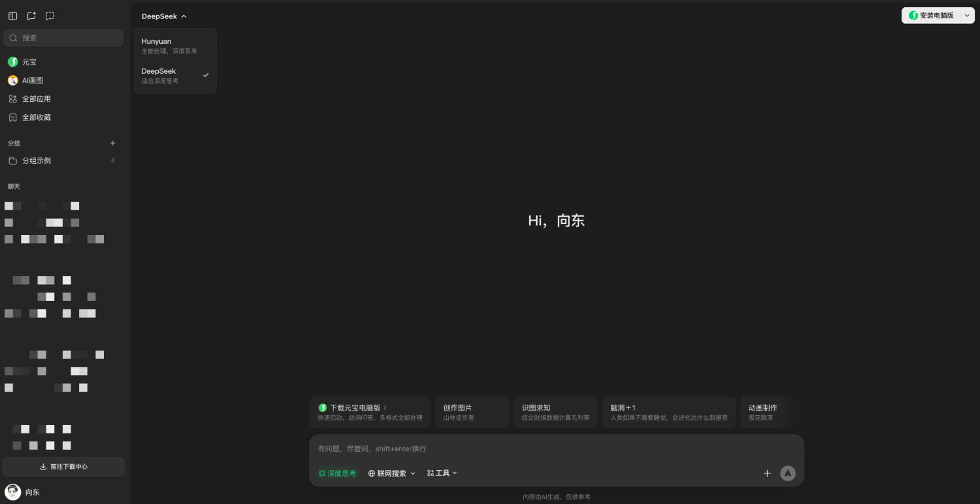Click the send message arrow button
This screenshot has width=980, height=504.
click(787, 473)
